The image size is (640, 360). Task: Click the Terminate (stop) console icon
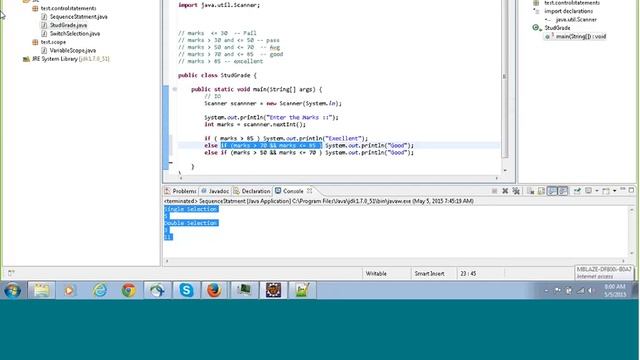click(x=494, y=191)
